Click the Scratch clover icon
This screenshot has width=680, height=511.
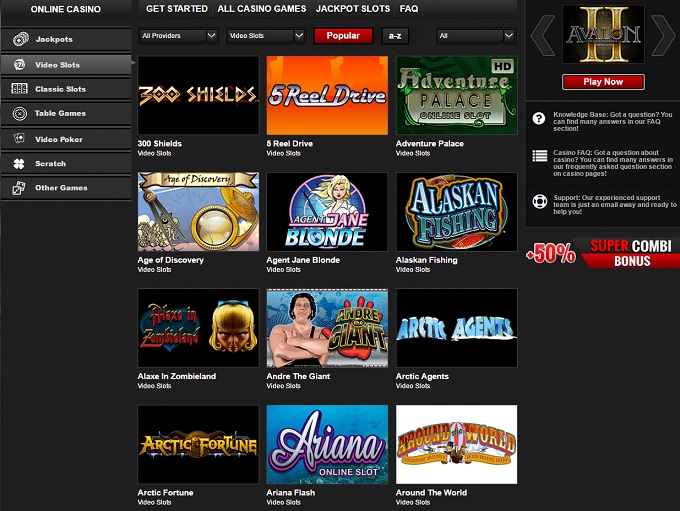click(20, 163)
